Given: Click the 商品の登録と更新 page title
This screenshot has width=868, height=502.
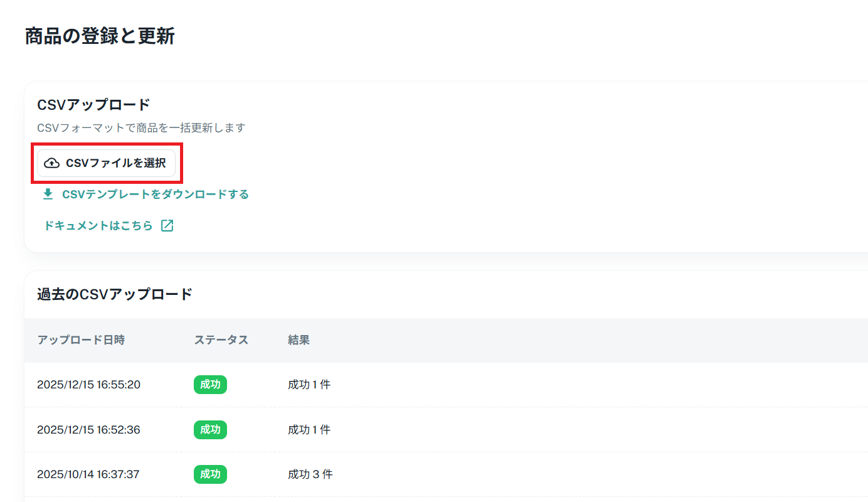Looking at the screenshot, I should tap(100, 36).
